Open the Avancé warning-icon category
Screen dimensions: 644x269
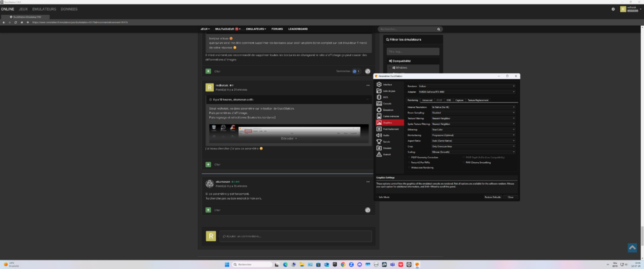pyautogui.click(x=386, y=154)
